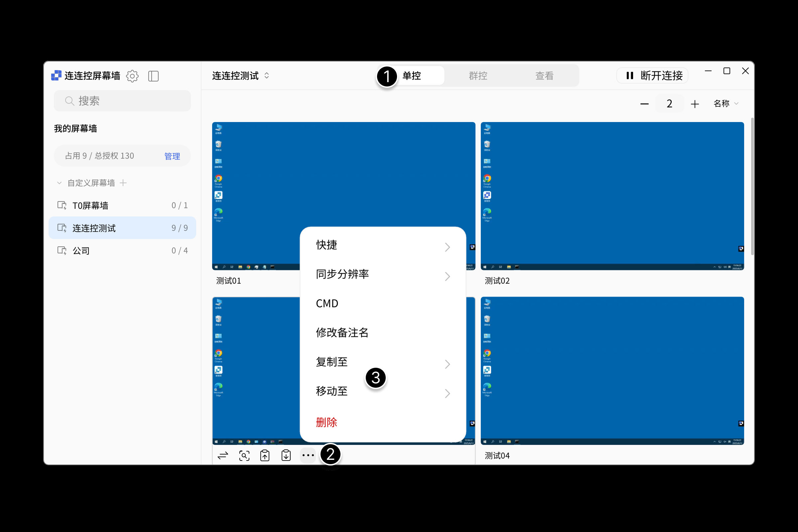Choose CMD from context menu

(x=383, y=303)
